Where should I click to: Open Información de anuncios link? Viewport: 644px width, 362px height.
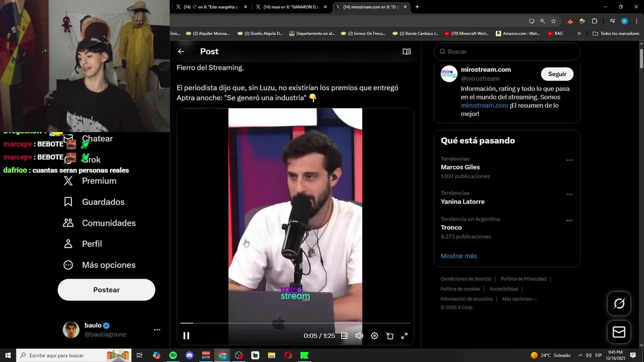pos(466,299)
